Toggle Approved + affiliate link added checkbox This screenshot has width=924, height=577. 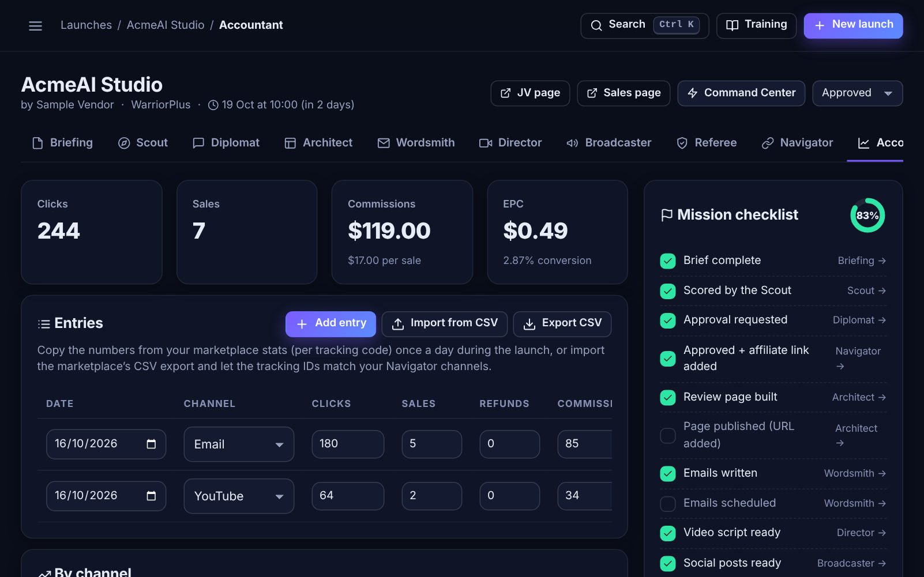click(x=668, y=359)
